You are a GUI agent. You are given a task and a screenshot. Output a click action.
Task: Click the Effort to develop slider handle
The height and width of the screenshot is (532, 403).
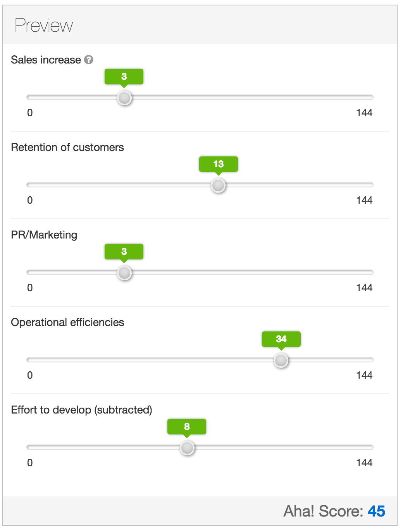[187, 448]
